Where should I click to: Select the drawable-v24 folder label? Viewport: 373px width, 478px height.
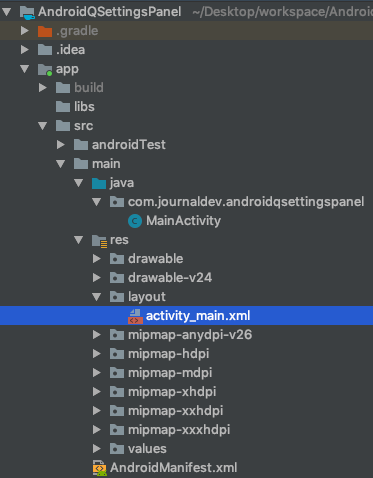(170, 278)
